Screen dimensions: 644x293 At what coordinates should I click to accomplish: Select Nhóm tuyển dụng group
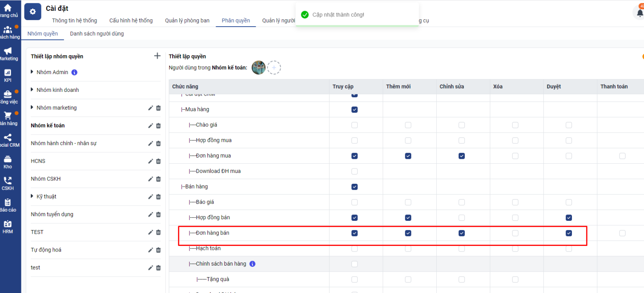pyautogui.click(x=52, y=214)
